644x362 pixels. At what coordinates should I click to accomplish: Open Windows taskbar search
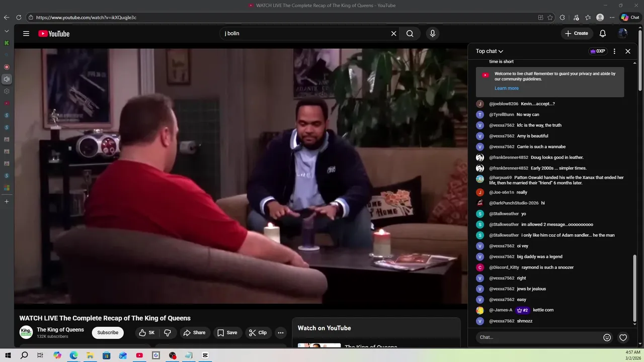24,355
